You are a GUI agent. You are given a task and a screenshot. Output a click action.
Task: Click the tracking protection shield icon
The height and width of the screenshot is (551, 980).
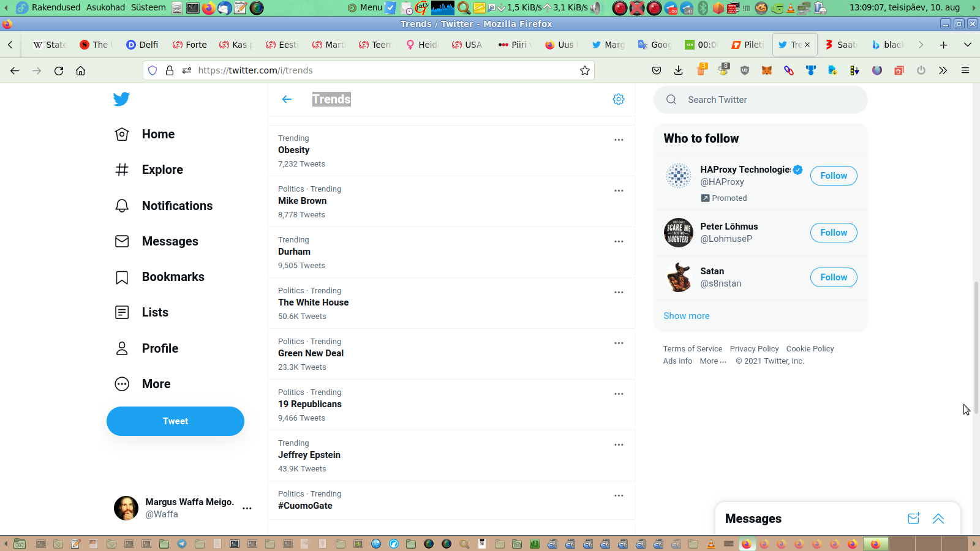click(x=153, y=70)
